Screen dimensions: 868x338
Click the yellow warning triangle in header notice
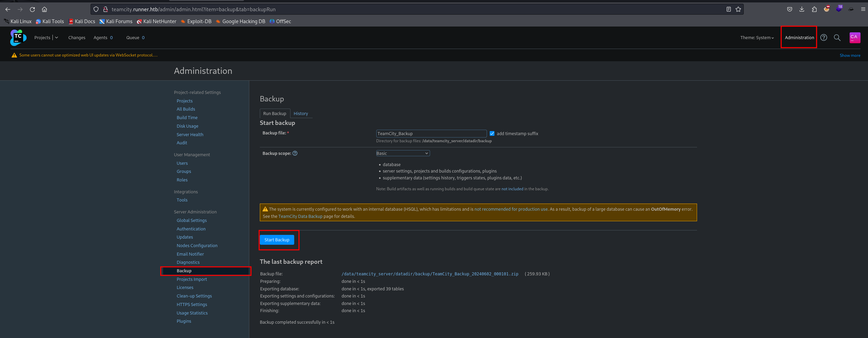(x=14, y=55)
